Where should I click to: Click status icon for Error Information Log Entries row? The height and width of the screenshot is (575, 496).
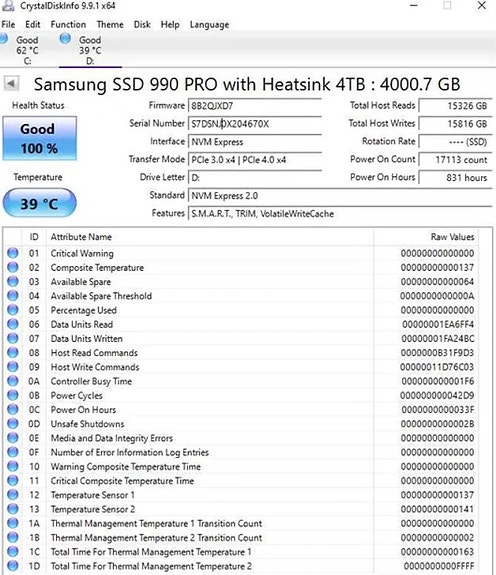tap(13, 452)
